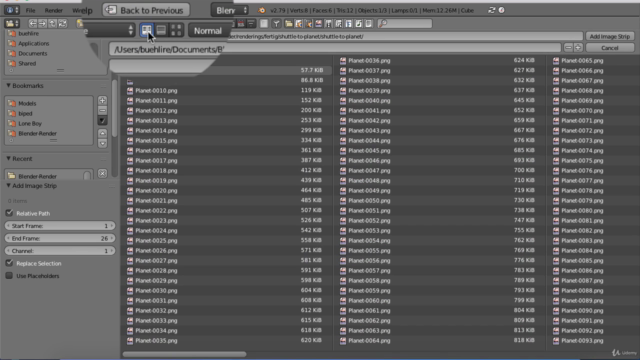Open bookmark specials dropdown arrow
Image resolution: width=640 pixels, height=360 pixels.
point(102,120)
